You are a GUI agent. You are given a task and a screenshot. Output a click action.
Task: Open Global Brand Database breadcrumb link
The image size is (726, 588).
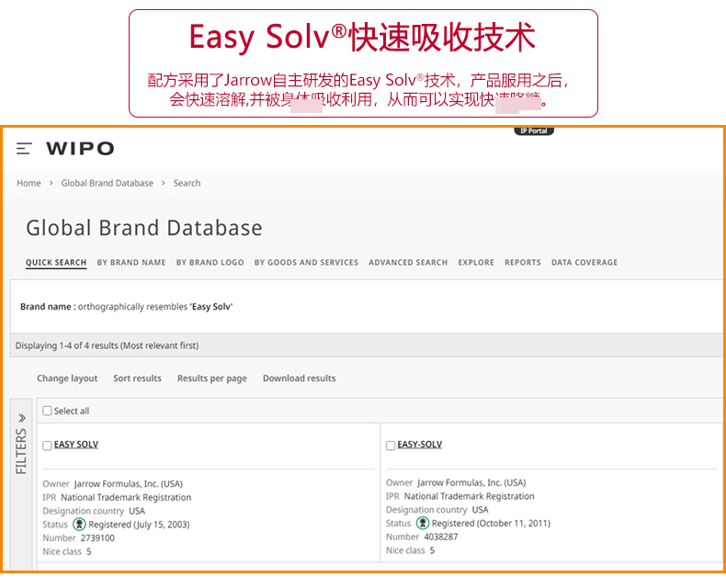click(x=107, y=183)
